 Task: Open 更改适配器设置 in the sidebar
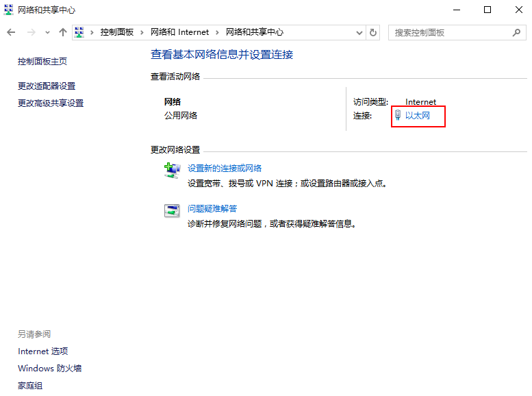point(47,86)
